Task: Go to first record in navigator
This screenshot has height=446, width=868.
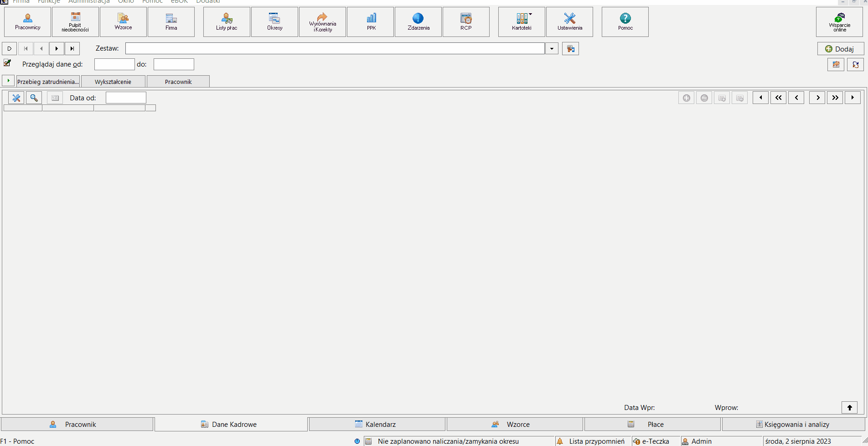Action: [26, 48]
